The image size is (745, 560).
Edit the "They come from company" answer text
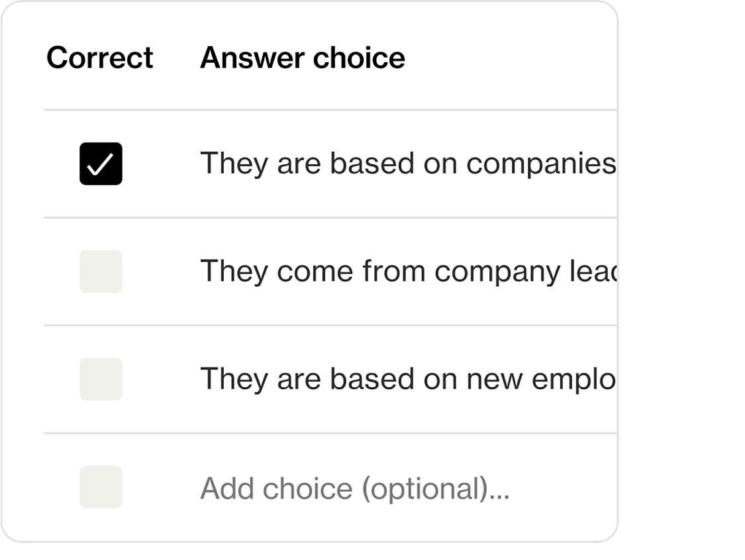(408, 271)
